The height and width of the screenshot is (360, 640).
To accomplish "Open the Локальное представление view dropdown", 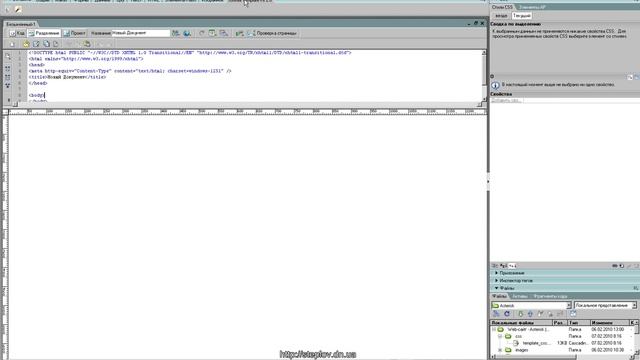I will pos(605,305).
